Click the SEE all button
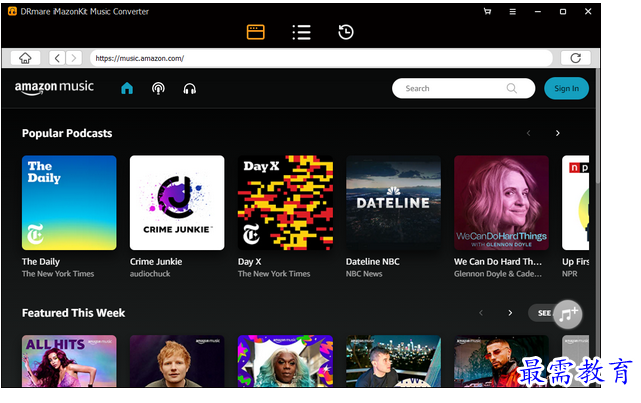 (x=542, y=313)
